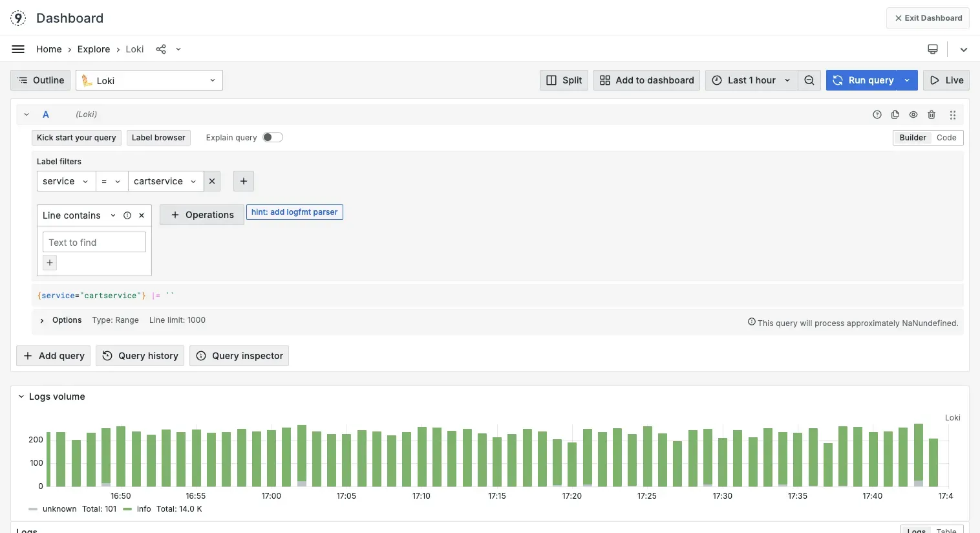Zoom out the time range with magnifier icon
The image size is (980, 533).
pyautogui.click(x=809, y=80)
